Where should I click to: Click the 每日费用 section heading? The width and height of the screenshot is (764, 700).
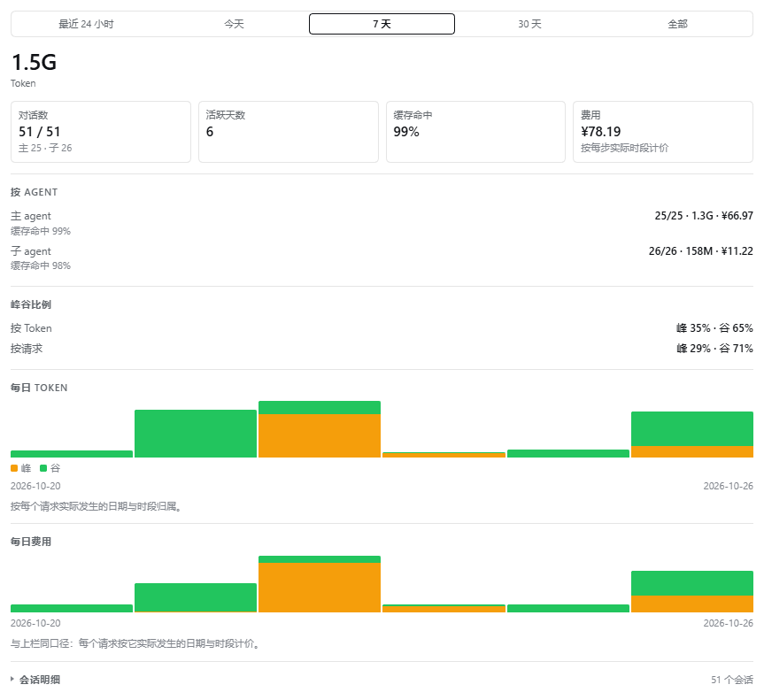(31, 542)
